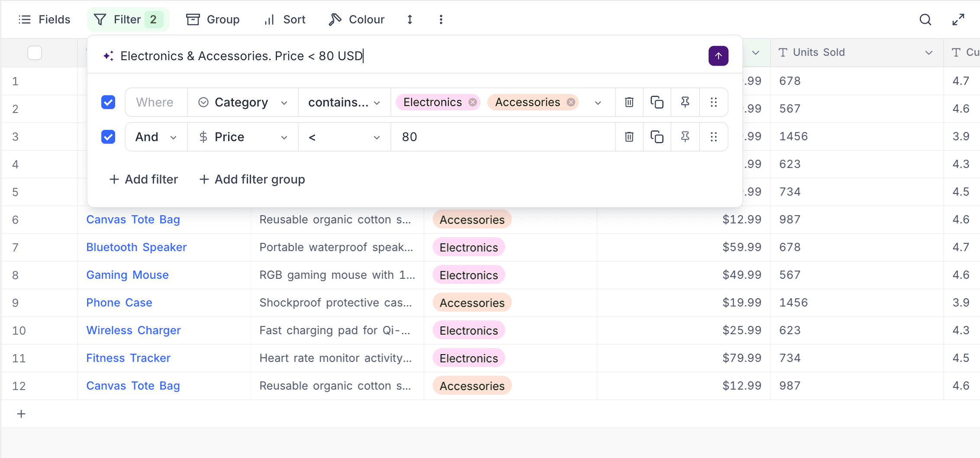The width and height of the screenshot is (980, 458).
Task: Pin the Category filter to toolbar
Action: [x=685, y=102]
